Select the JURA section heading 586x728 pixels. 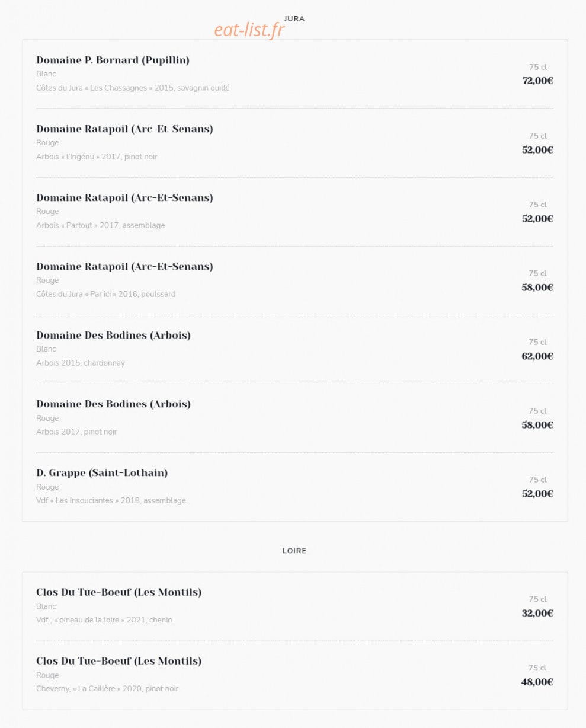click(294, 18)
